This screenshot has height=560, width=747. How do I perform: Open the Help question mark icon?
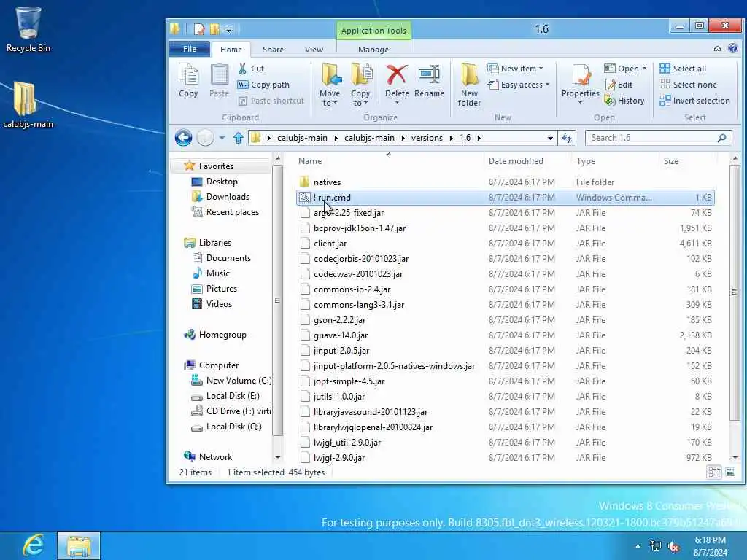click(733, 48)
